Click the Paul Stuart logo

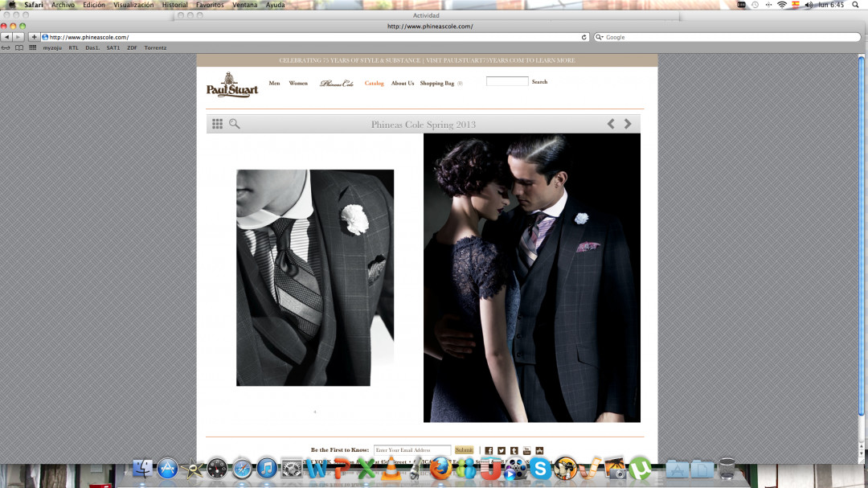pyautogui.click(x=231, y=84)
